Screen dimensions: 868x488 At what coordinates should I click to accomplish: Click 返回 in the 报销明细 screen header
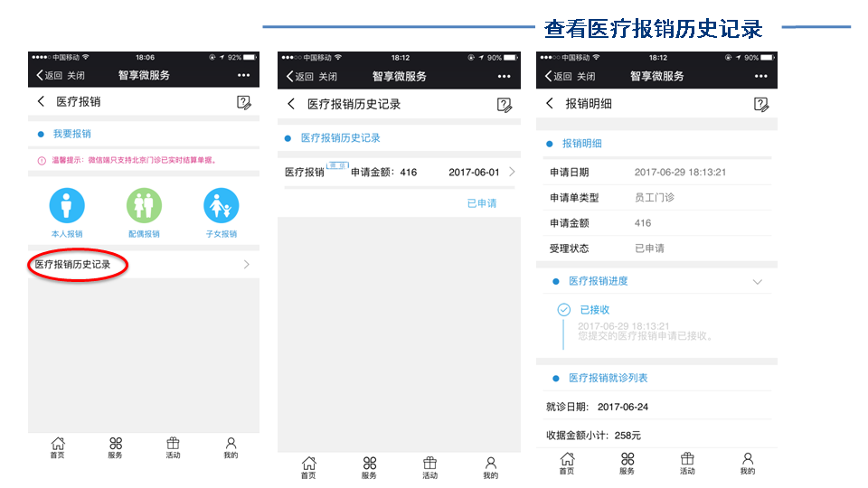click(557, 77)
